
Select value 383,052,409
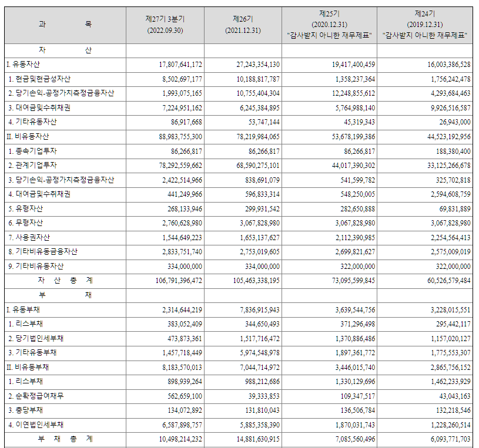(x=185, y=324)
